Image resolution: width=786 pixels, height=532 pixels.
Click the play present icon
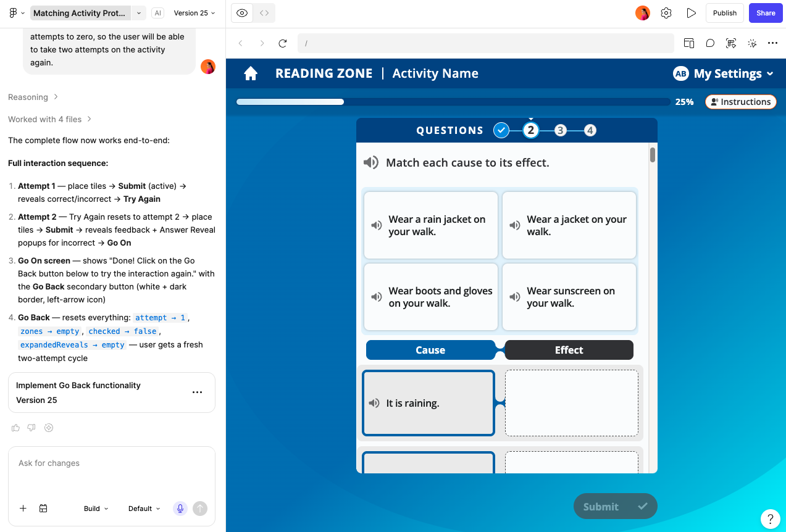pyautogui.click(x=692, y=13)
